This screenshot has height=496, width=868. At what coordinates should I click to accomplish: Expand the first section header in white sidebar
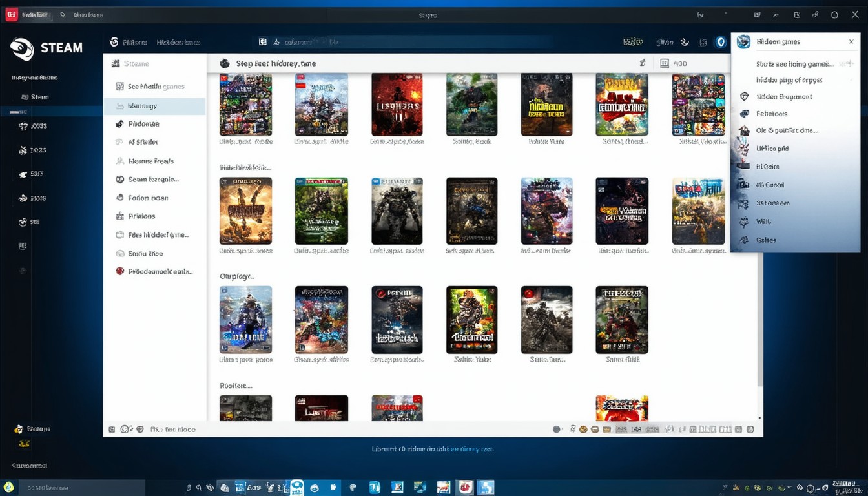click(136, 64)
